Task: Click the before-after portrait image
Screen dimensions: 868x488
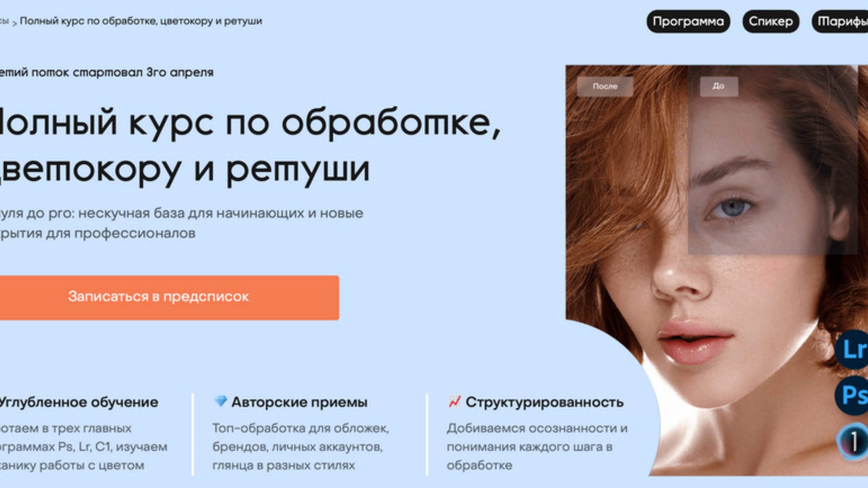Action: (717, 270)
